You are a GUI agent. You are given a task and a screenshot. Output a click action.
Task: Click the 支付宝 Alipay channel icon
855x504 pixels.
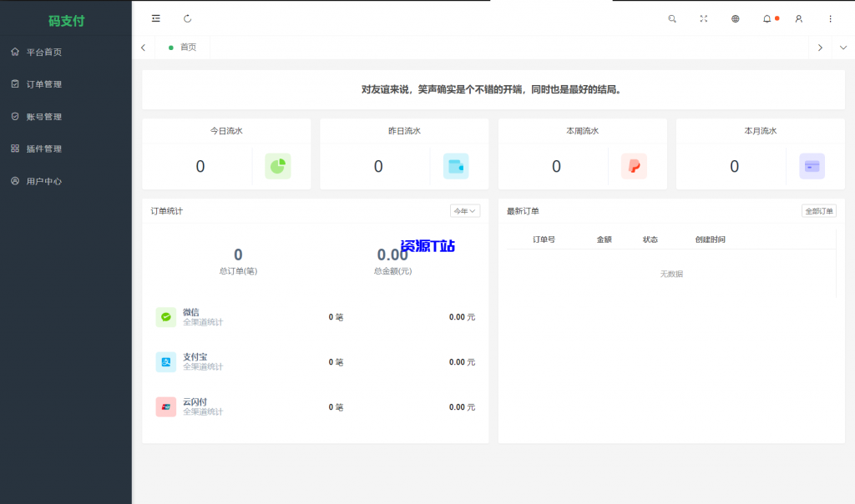click(165, 362)
